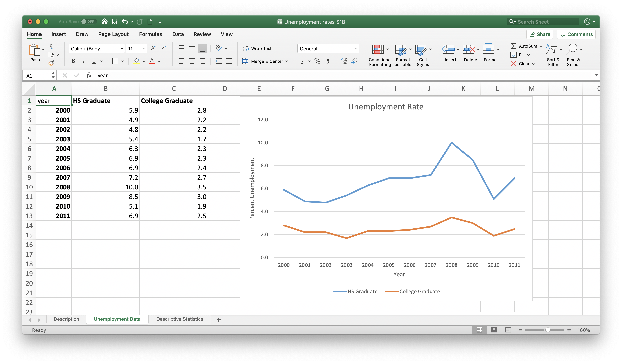Click the increase indent icon

(229, 61)
